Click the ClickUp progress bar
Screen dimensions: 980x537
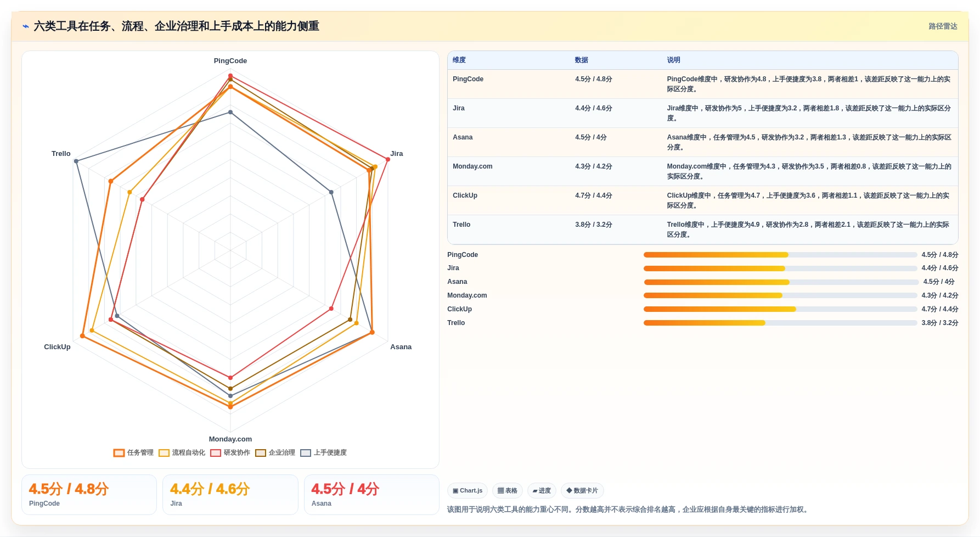[x=780, y=309]
